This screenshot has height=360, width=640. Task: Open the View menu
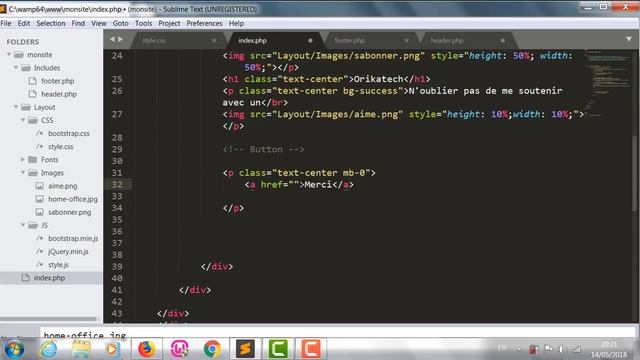pos(98,23)
